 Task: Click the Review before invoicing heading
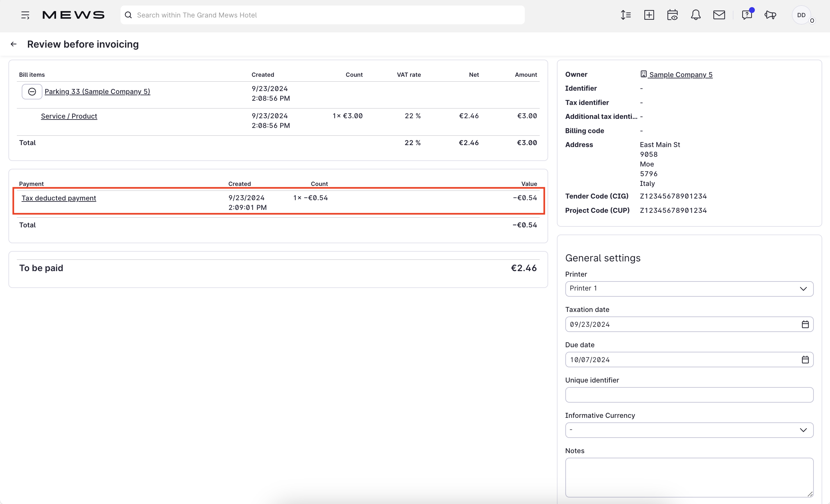pyautogui.click(x=83, y=44)
